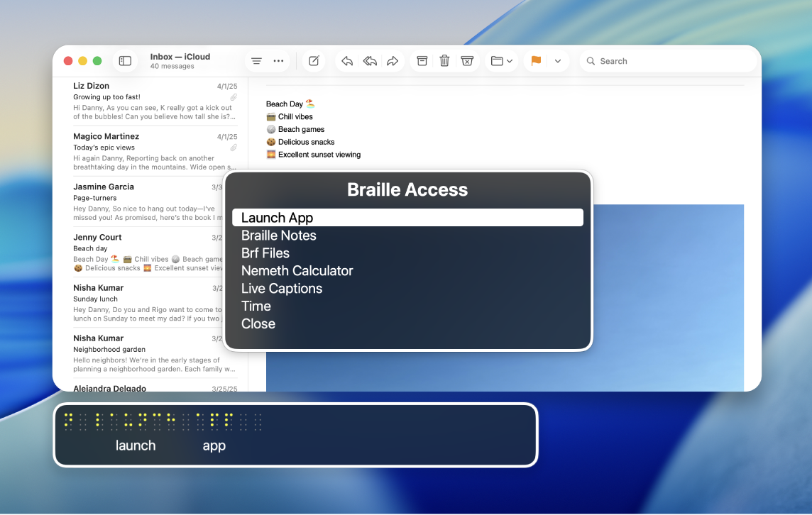Archive the current message

point(422,61)
